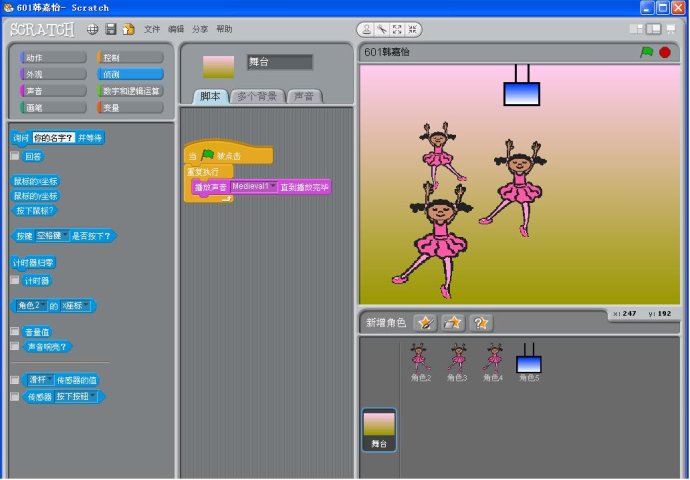The image size is (690, 480).
Task: Switch to the 声音 tab
Action: (304, 96)
